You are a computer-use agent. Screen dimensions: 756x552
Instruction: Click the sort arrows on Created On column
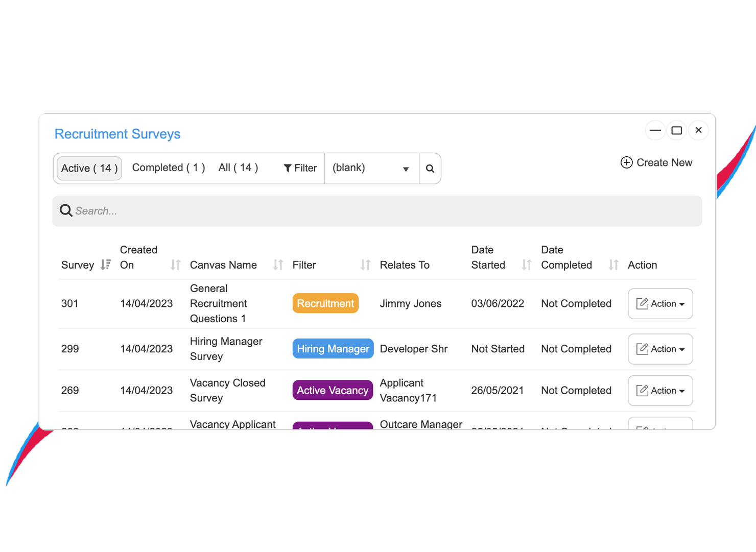click(x=175, y=265)
